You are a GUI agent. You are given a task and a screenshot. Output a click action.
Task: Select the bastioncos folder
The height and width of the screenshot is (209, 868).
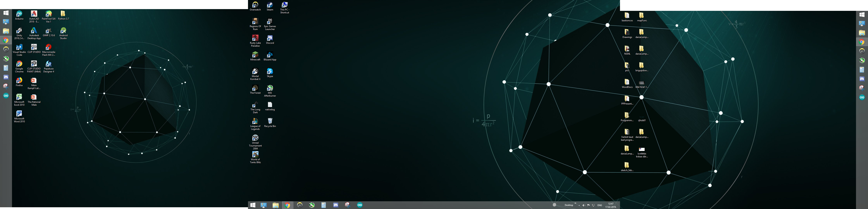pos(627,17)
